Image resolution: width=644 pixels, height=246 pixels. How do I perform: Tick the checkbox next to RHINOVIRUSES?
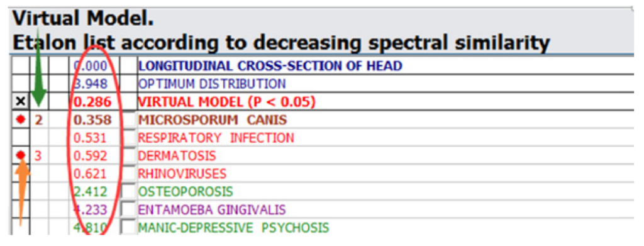tap(130, 173)
